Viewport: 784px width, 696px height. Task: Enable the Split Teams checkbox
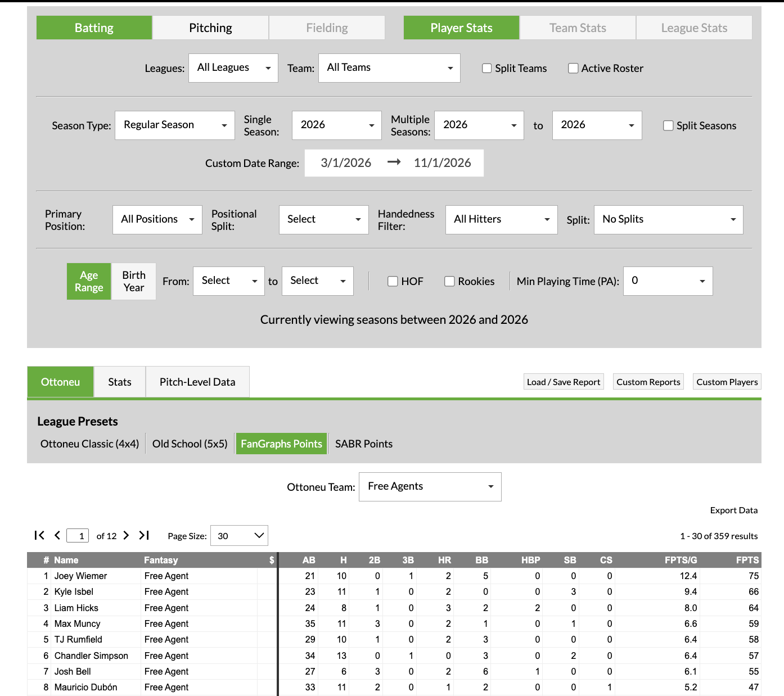487,68
